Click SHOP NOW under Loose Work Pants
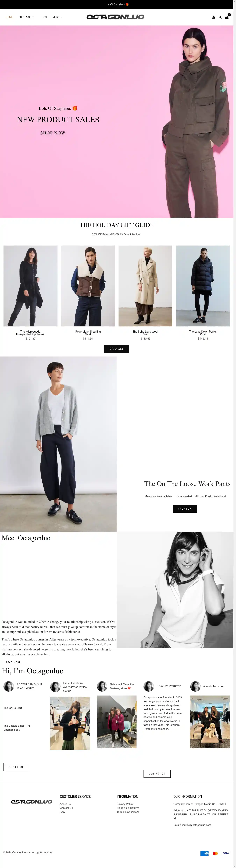 coord(185,509)
